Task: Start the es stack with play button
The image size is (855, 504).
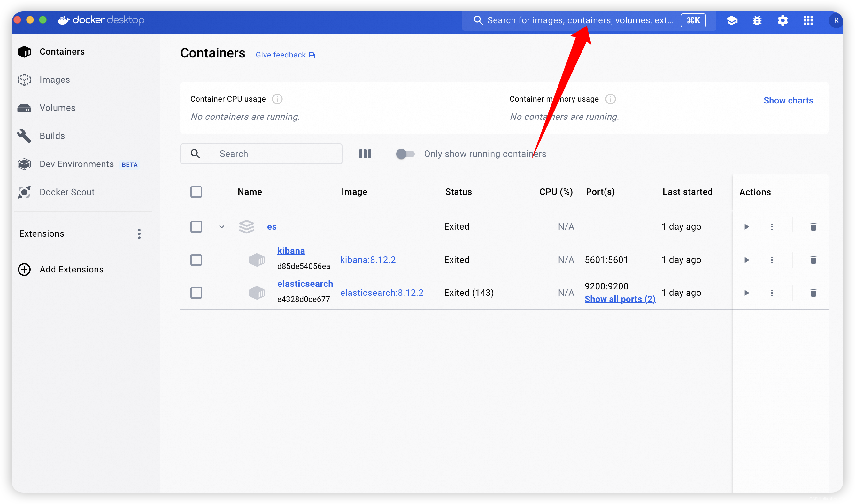Action: [747, 227]
